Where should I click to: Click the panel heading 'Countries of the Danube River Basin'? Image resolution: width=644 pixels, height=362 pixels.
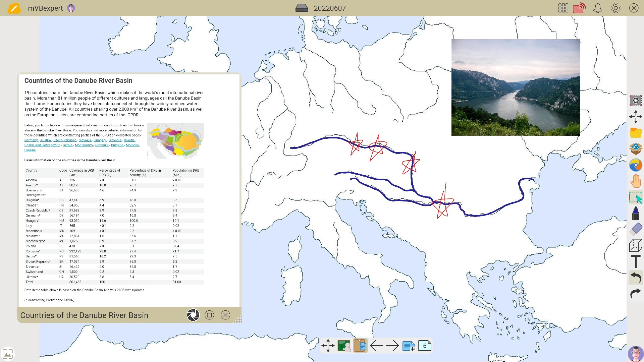(x=78, y=80)
